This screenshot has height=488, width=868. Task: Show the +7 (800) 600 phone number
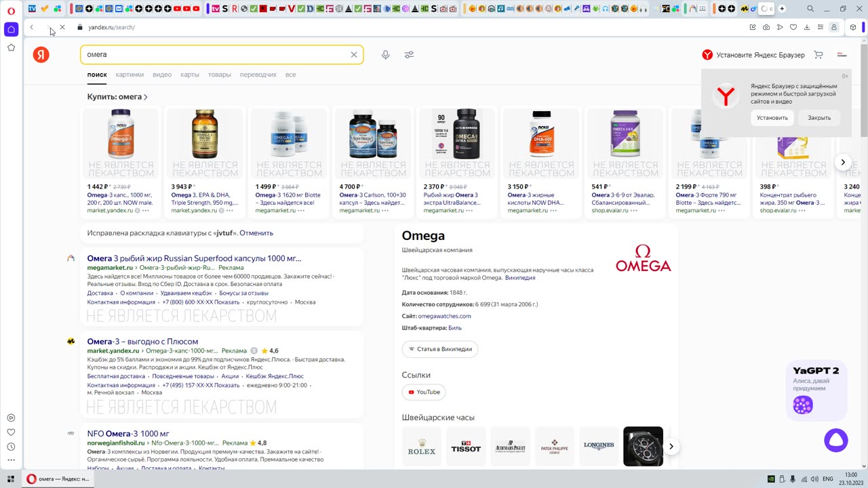[201, 302]
